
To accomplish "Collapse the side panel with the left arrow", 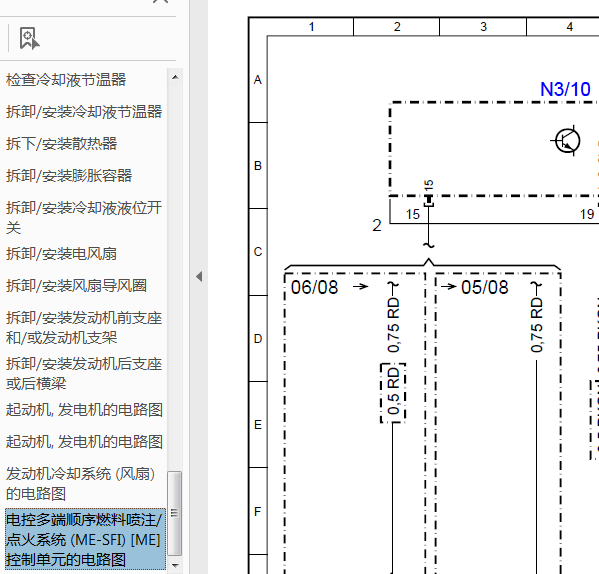I will (x=199, y=276).
